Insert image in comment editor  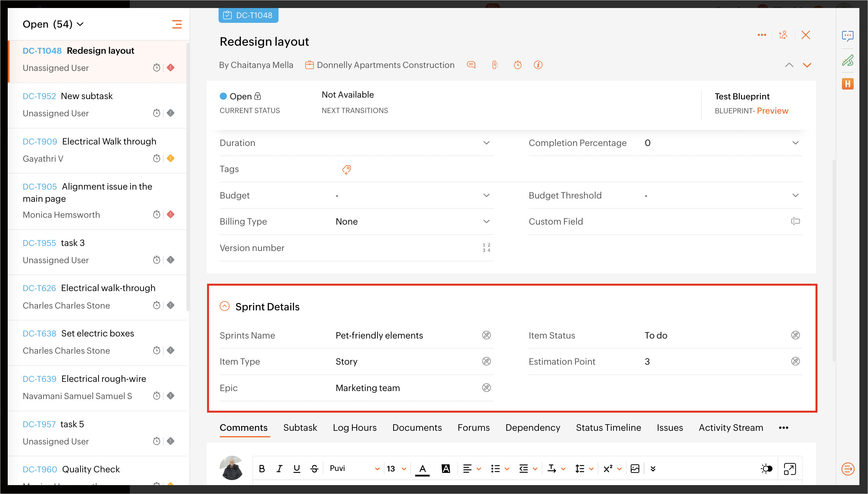click(x=635, y=468)
